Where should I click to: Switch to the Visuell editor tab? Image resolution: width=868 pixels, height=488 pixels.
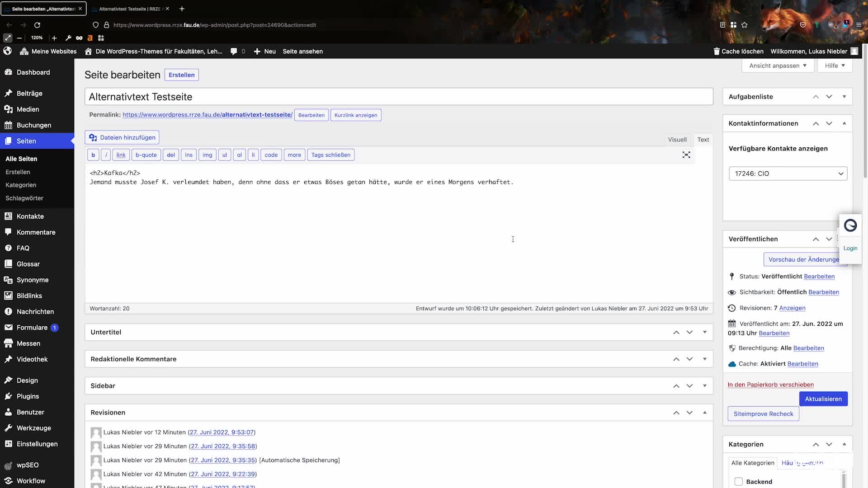(x=677, y=139)
